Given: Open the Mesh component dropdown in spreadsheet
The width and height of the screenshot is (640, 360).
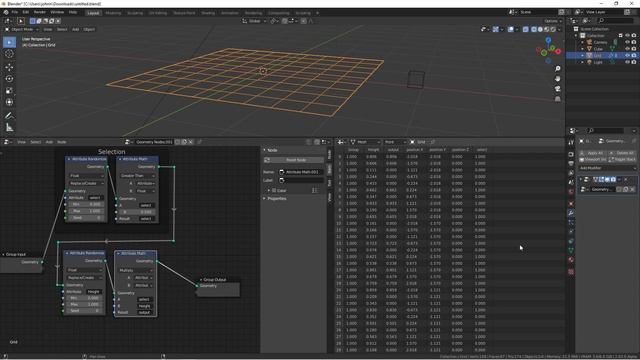Looking at the screenshot, I should pos(365,142).
